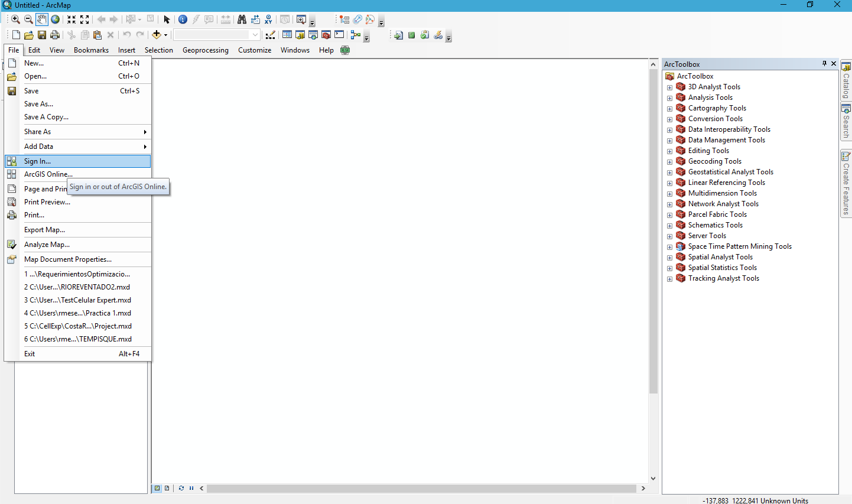The image size is (852, 504).
Task: Open the Create Features side tab
Action: (x=846, y=184)
